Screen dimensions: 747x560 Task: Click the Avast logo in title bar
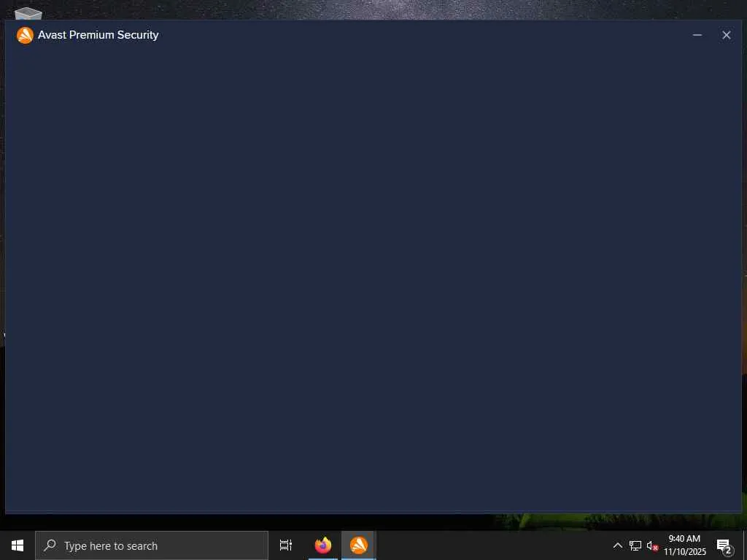click(x=25, y=35)
